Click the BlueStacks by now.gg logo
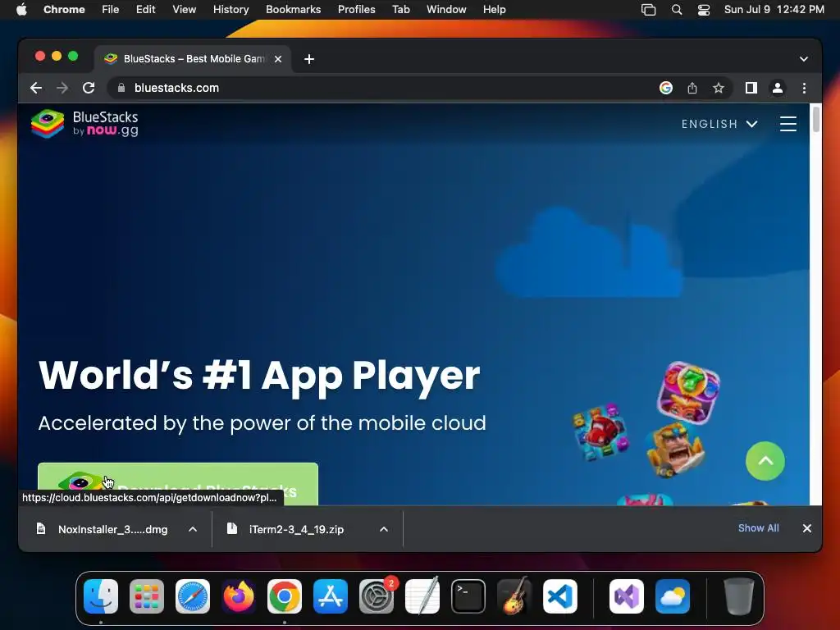 [84, 124]
